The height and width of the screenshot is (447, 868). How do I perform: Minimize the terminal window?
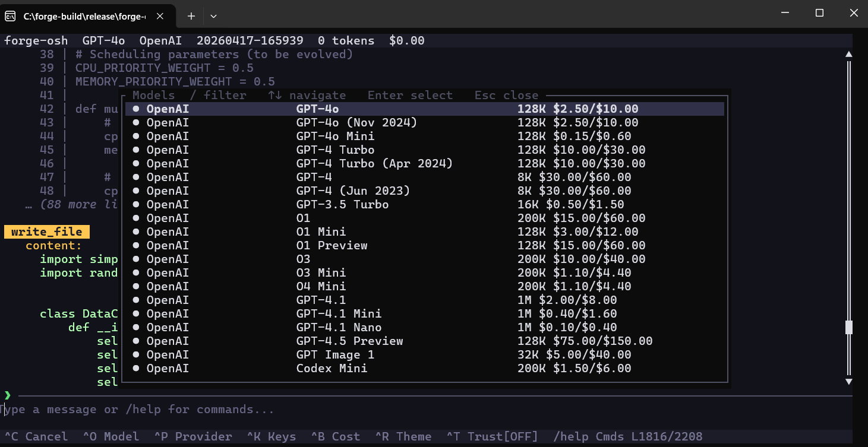coord(786,12)
